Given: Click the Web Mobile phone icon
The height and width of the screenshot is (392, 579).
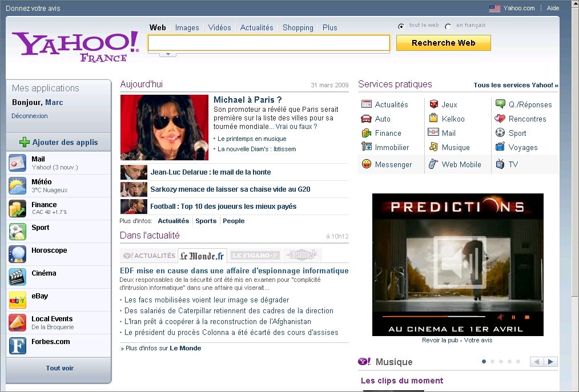Looking at the screenshot, I should click(x=433, y=164).
